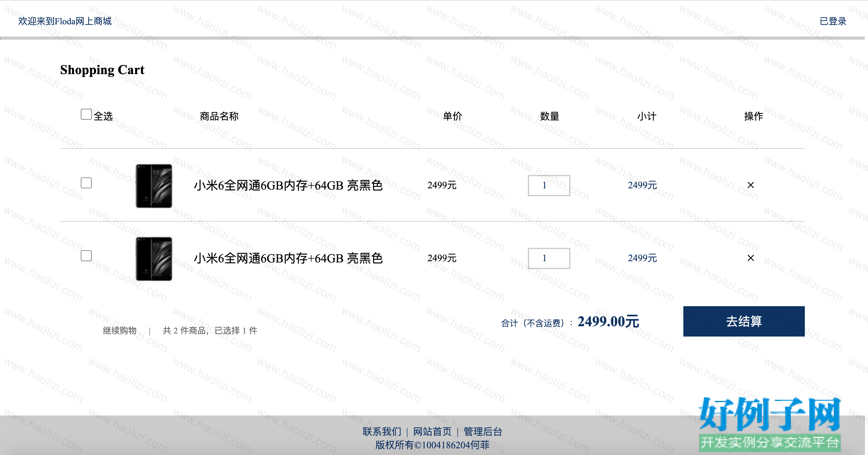Check the 全选 select-all checkbox
This screenshot has width=868, height=455.
(x=86, y=114)
